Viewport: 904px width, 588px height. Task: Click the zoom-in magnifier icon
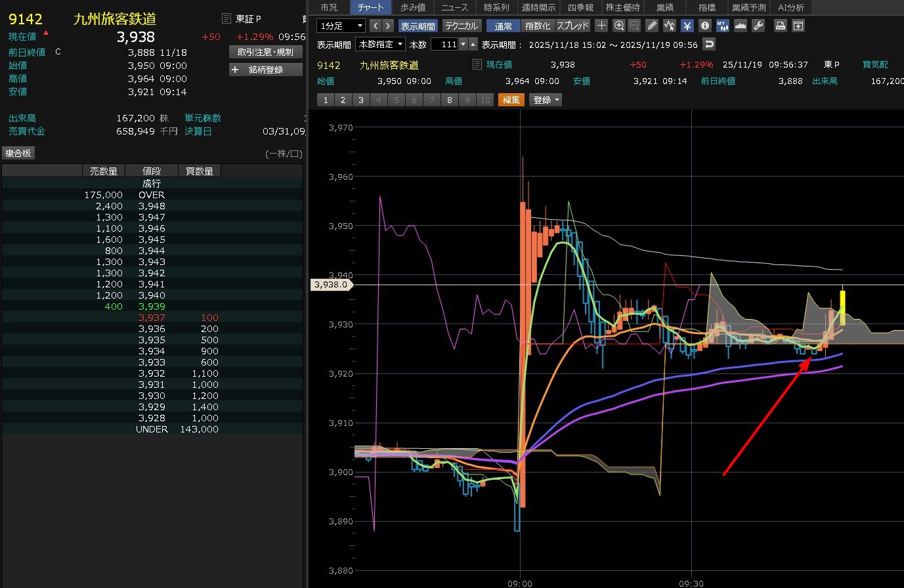click(x=619, y=26)
